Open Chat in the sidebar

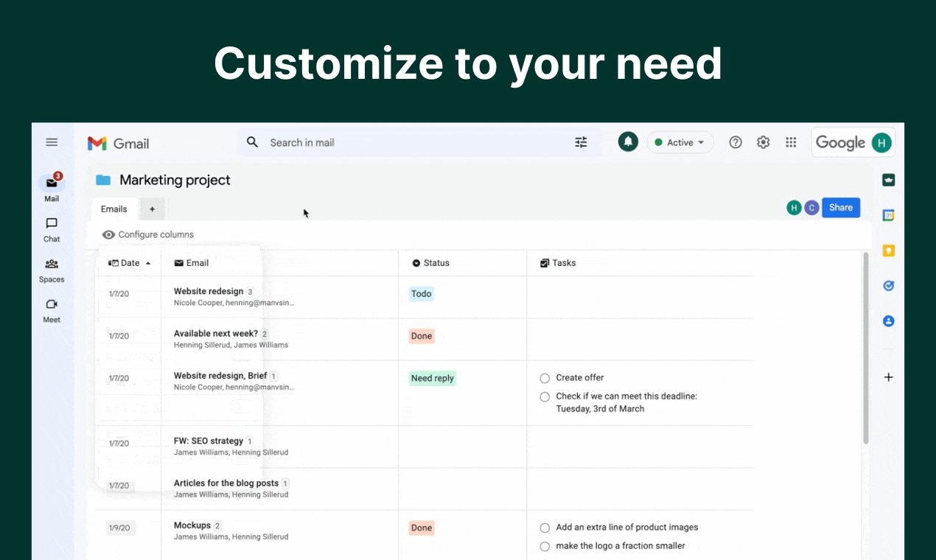52,230
